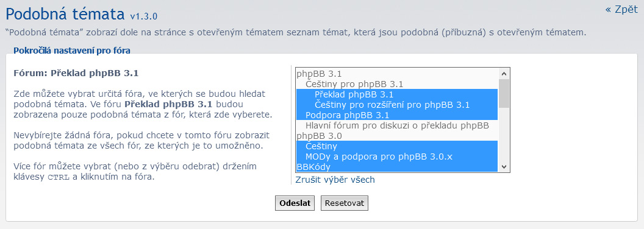Submit the form with Odeslat button

coord(295,203)
